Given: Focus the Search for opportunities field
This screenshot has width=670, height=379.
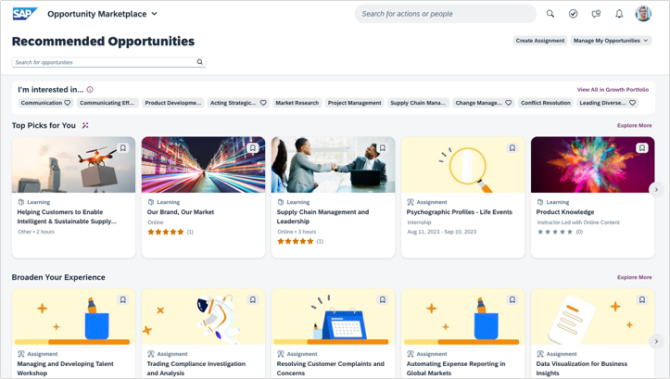Looking at the screenshot, I should point(109,62).
